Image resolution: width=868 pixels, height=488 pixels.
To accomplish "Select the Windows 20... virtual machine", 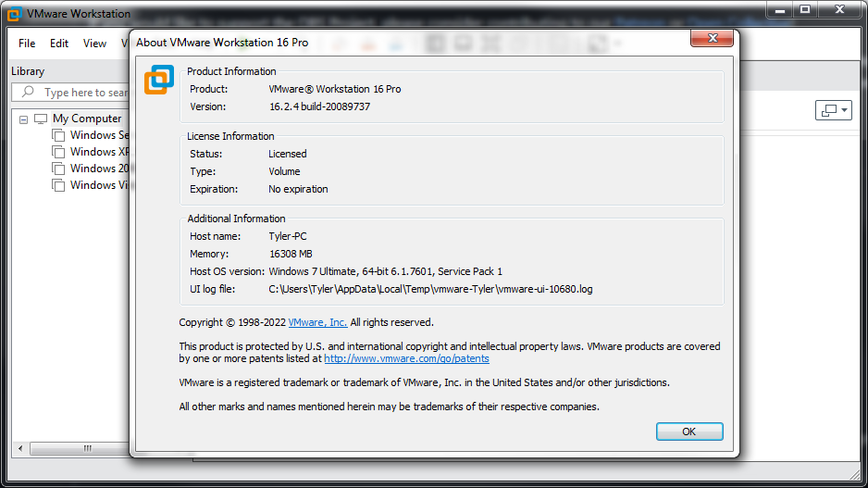I will tap(100, 169).
